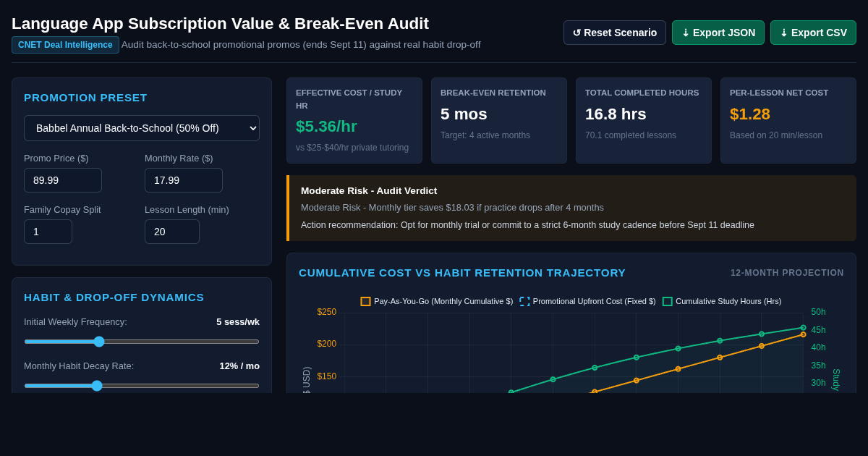Export the audit as CSV
The height and width of the screenshot is (456, 868).
coord(813,33)
